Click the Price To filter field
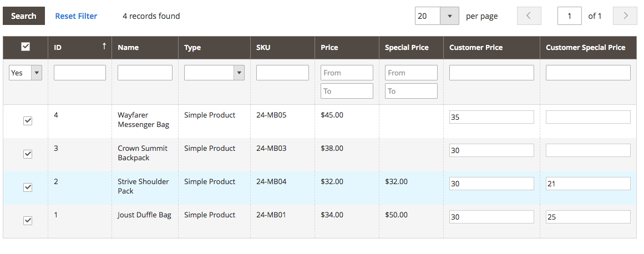The image size is (644, 254). [347, 91]
